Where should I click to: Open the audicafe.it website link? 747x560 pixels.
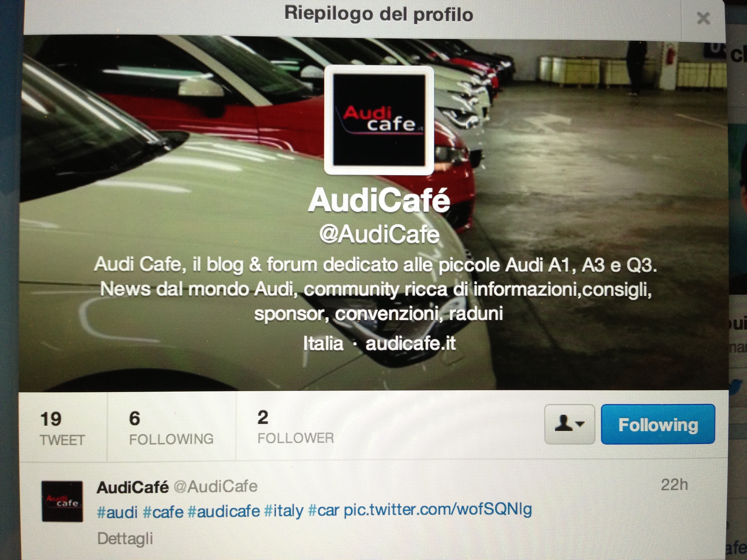(x=410, y=343)
